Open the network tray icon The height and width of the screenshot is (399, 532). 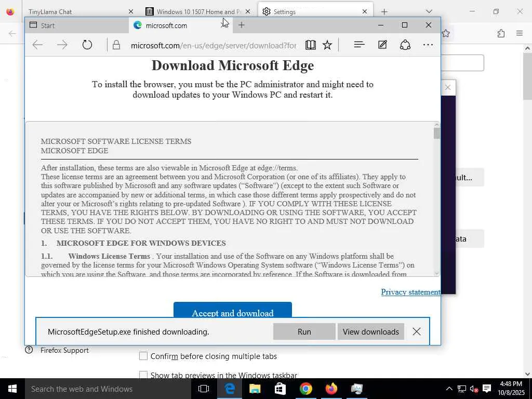[461, 389]
